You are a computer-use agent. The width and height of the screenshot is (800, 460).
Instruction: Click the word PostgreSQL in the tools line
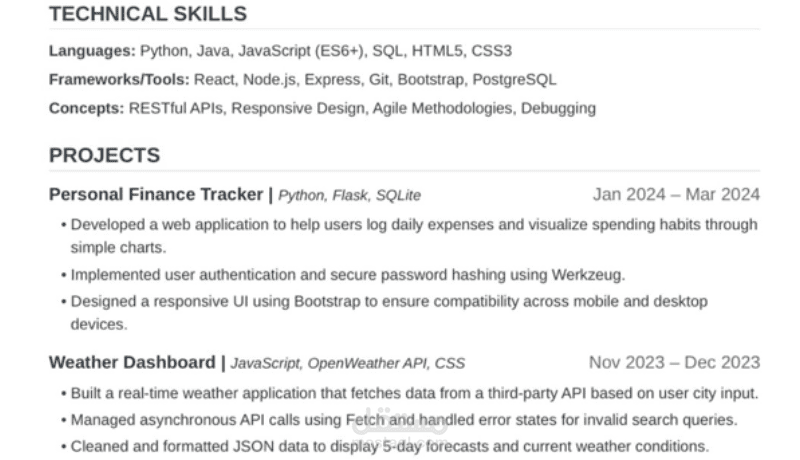514,80
